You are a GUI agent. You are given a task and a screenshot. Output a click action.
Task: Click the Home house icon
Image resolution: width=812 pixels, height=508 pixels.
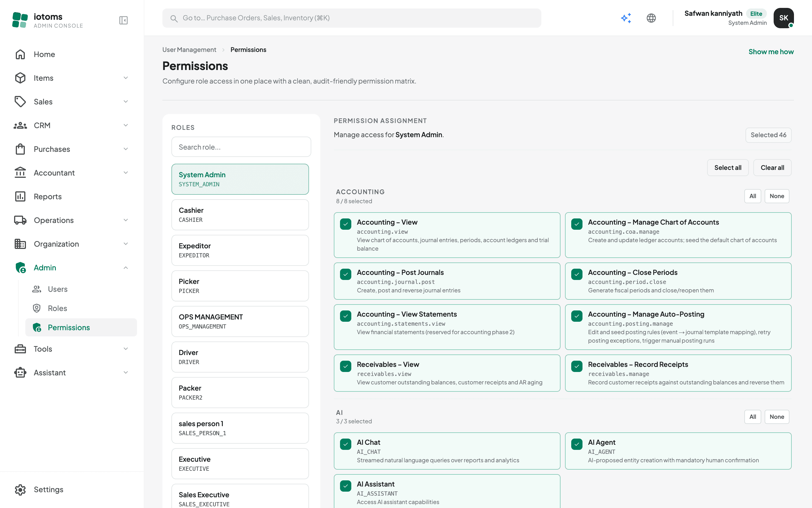coord(20,54)
